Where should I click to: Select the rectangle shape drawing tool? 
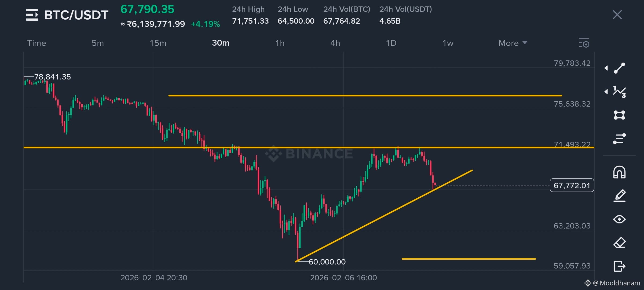[619, 115]
